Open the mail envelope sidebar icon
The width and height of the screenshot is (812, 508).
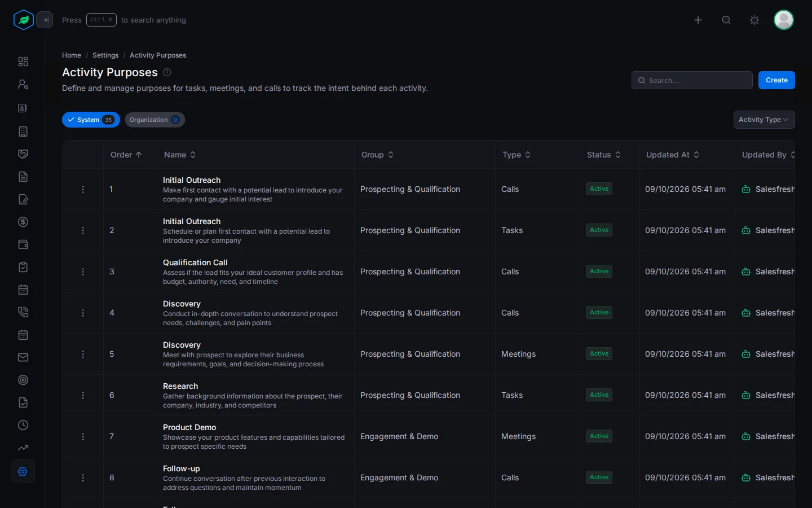point(23,357)
